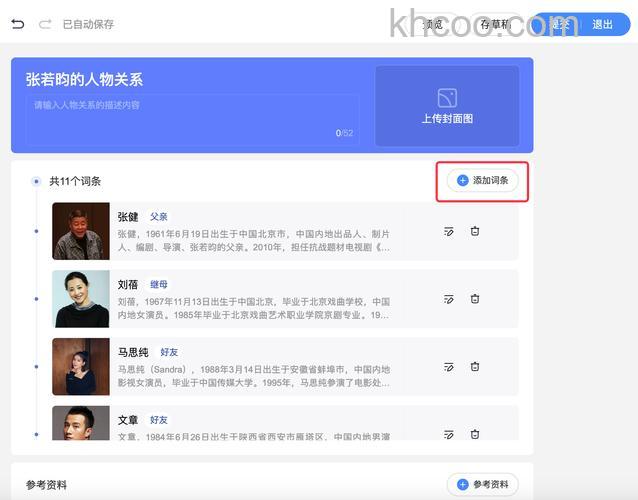This screenshot has width=638, height=500.
Task: Click 张健's description text
Action: coord(253,240)
